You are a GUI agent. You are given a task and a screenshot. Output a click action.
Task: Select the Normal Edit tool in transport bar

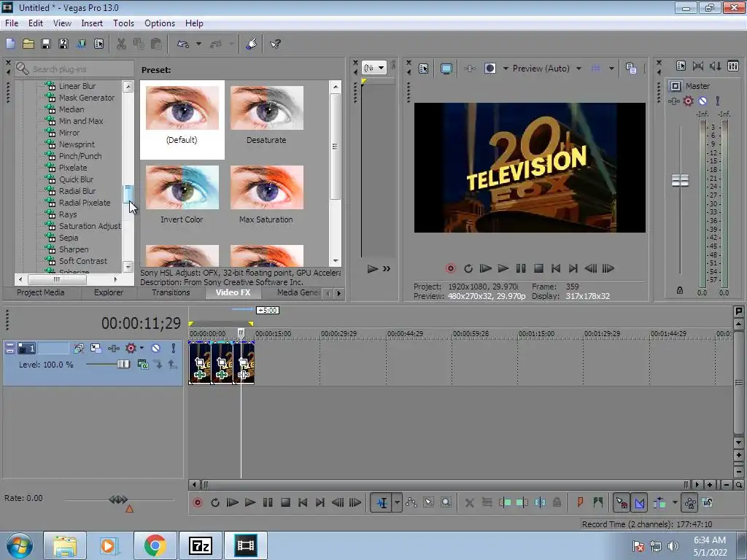point(382,502)
